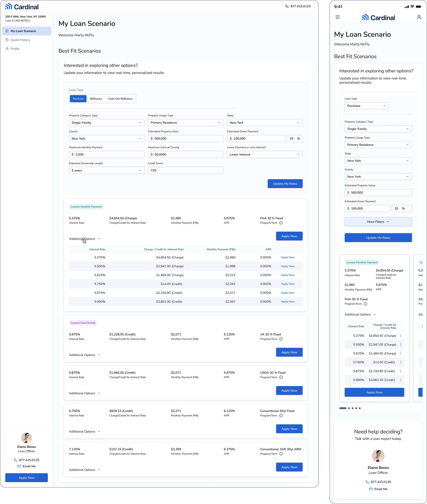Viewport: 427px width, 504px height.
Task: Open desktop Property Category Type dropdown
Action: click(107, 123)
